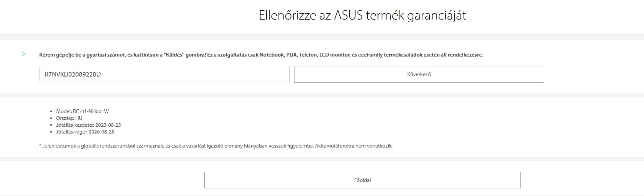The image size is (644, 196).
Task: Click the entered serial R7NVKD02089228D text
Action: coord(73,74)
